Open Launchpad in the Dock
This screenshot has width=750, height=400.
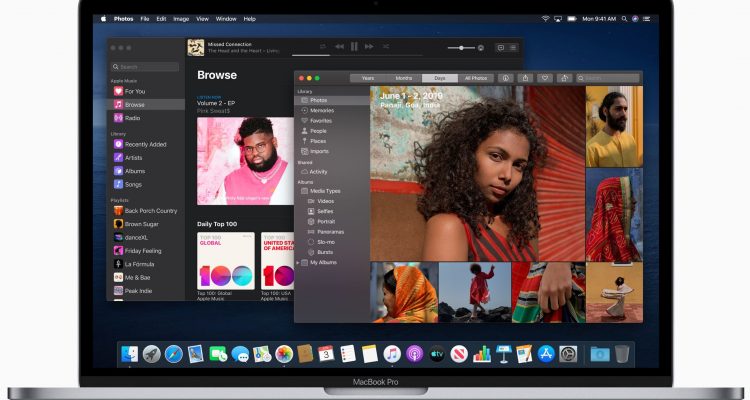(x=152, y=354)
